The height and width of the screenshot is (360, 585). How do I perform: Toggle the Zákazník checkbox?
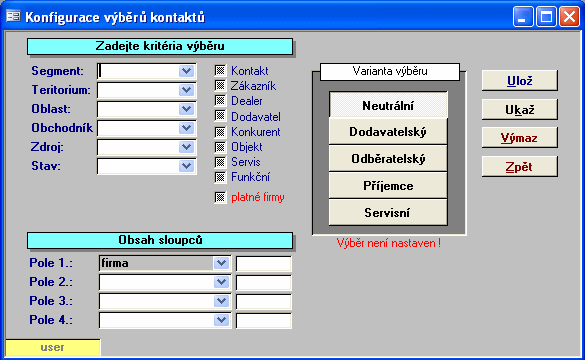tap(220, 86)
